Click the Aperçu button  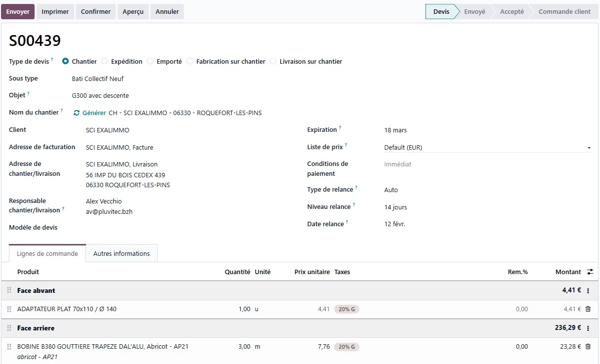(132, 11)
